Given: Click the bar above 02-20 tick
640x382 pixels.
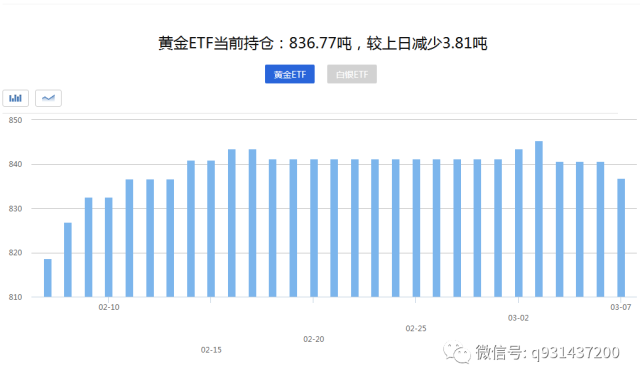Looking at the screenshot, I should [x=313, y=228].
